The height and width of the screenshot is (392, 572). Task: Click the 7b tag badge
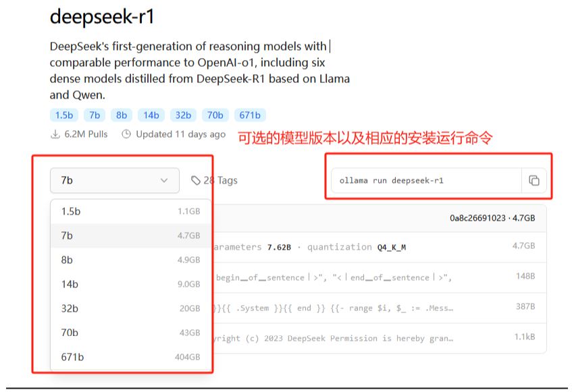point(95,115)
